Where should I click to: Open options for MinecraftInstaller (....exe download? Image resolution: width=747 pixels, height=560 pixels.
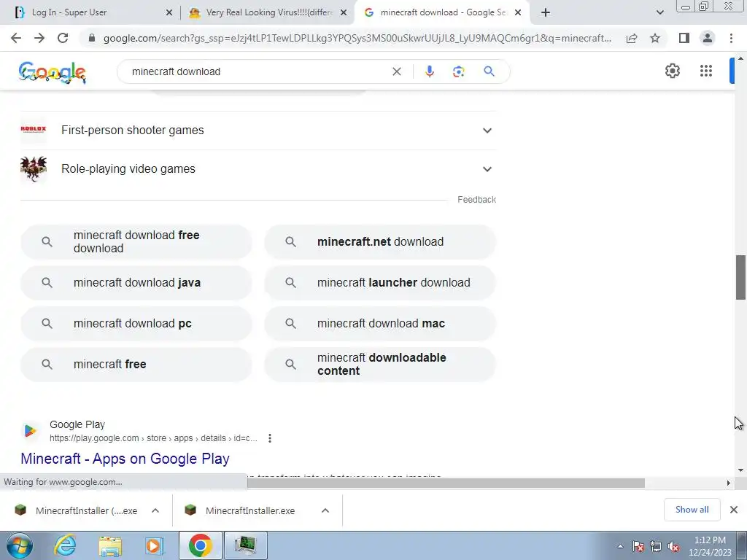pos(155,510)
